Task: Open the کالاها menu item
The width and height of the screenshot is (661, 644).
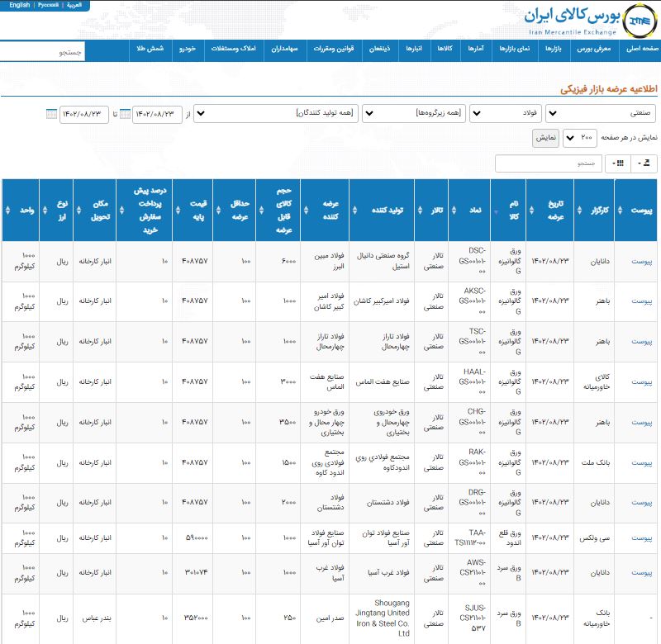Action: [445, 49]
